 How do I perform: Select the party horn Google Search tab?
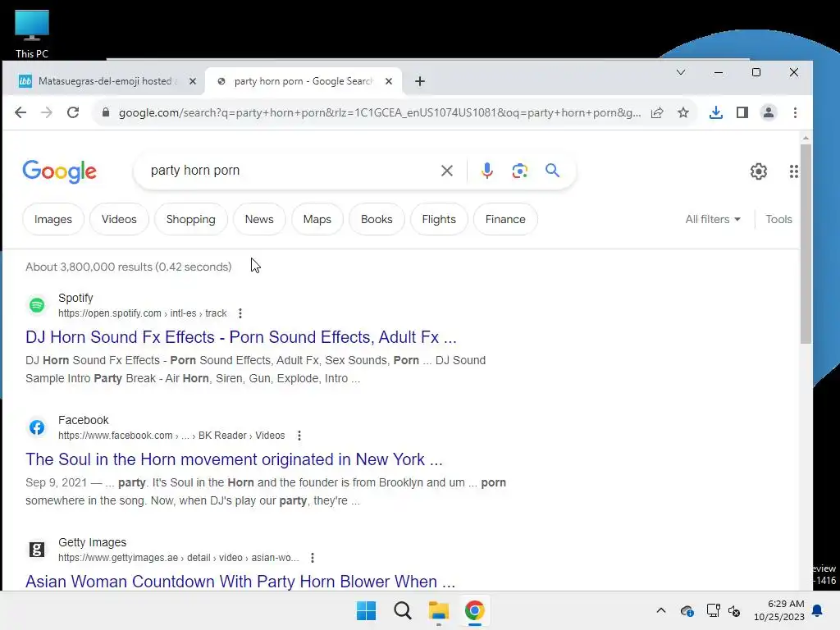[304, 81]
